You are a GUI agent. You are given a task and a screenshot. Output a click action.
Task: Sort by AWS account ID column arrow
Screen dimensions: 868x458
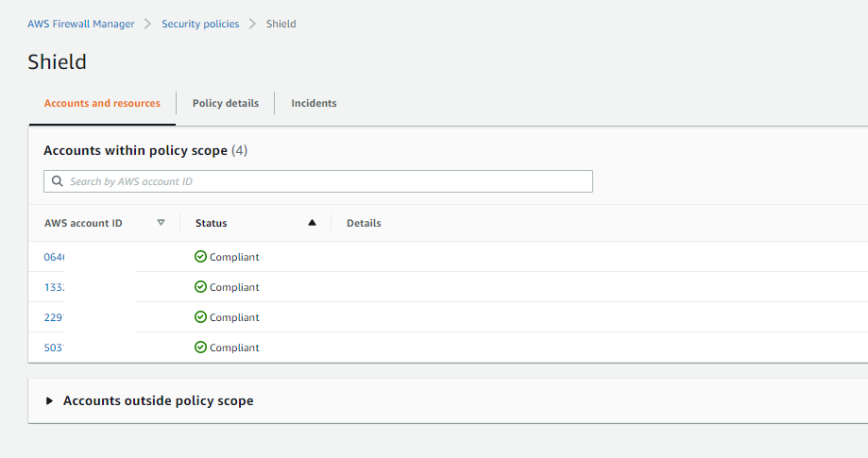pos(162,222)
